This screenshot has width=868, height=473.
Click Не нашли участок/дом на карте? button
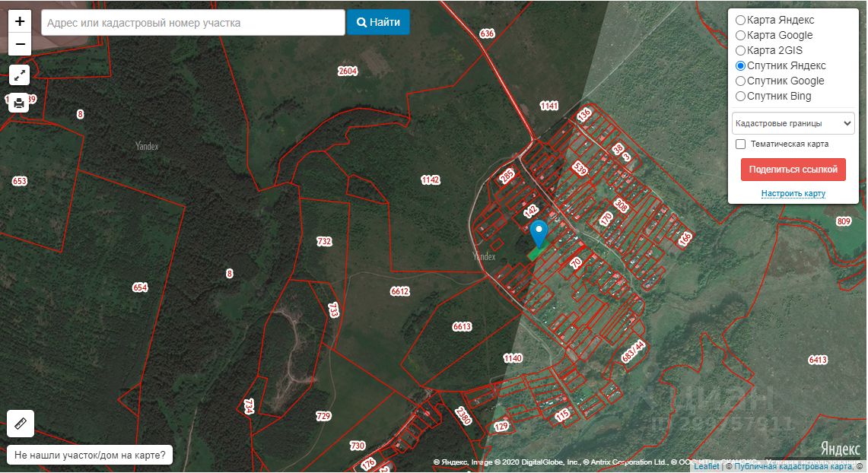(x=90, y=456)
